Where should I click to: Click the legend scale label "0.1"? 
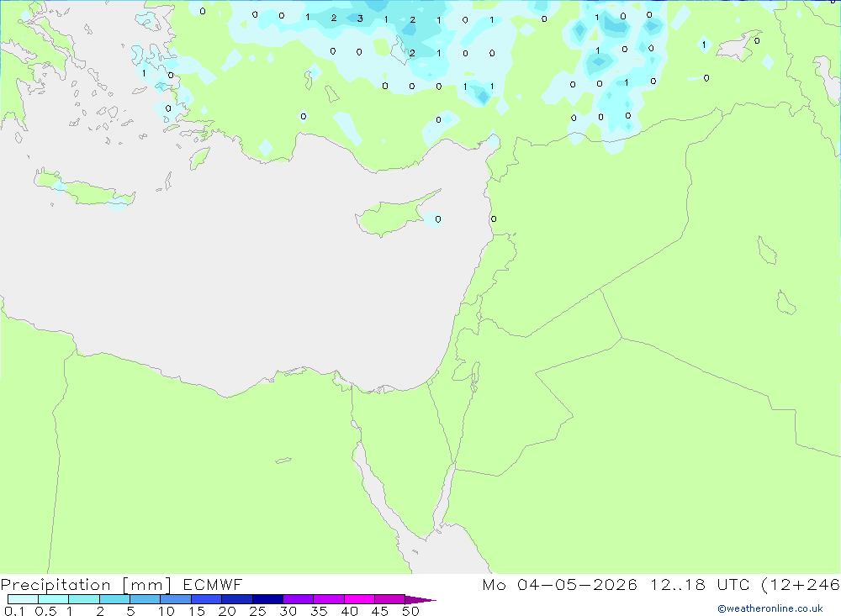(14, 611)
